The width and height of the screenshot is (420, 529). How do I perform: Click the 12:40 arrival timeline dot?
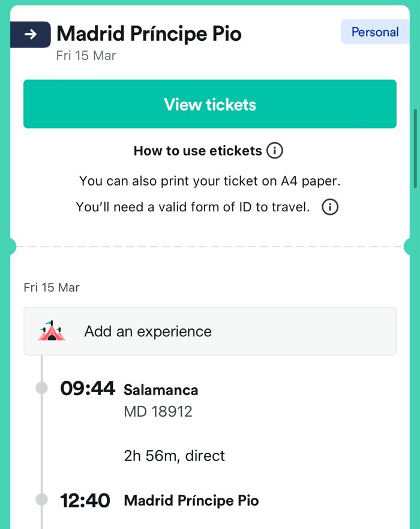click(41, 500)
